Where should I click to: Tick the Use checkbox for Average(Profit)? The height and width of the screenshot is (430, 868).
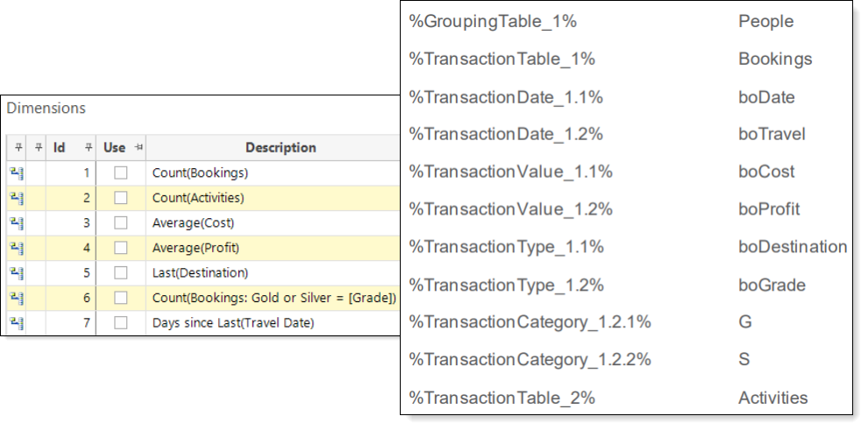pyautogui.click(x=121, y=248)
